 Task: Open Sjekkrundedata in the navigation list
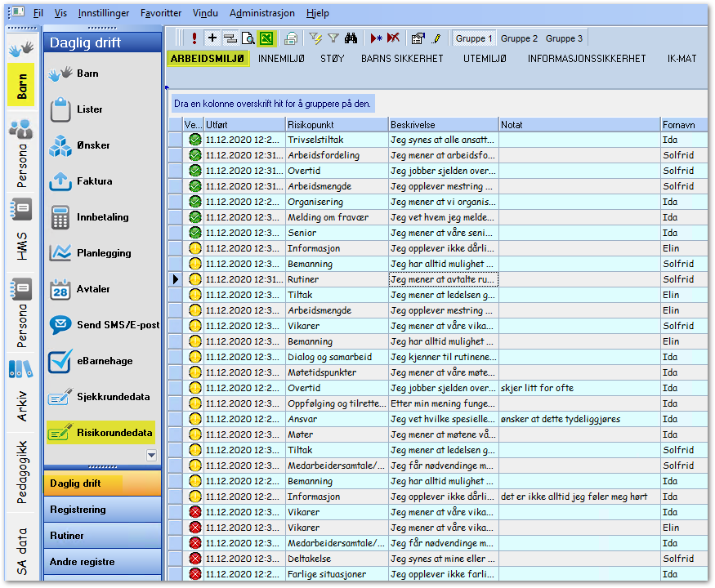(x=101, y=397)
